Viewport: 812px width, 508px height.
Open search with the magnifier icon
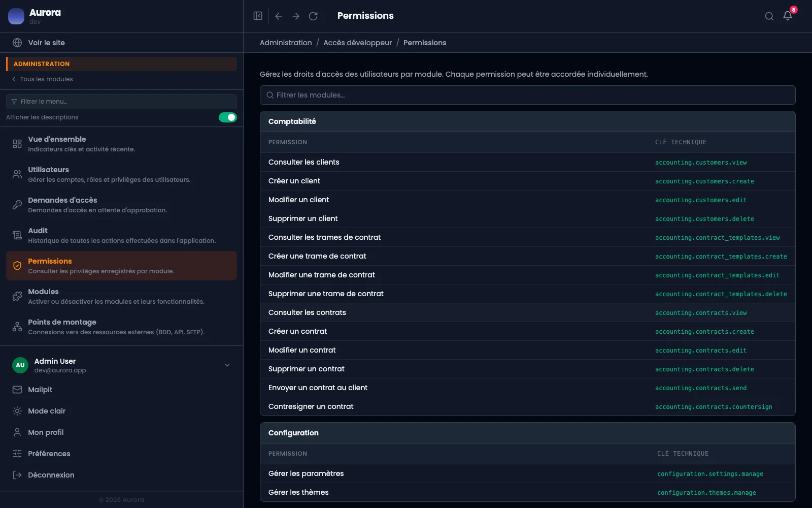769,16
